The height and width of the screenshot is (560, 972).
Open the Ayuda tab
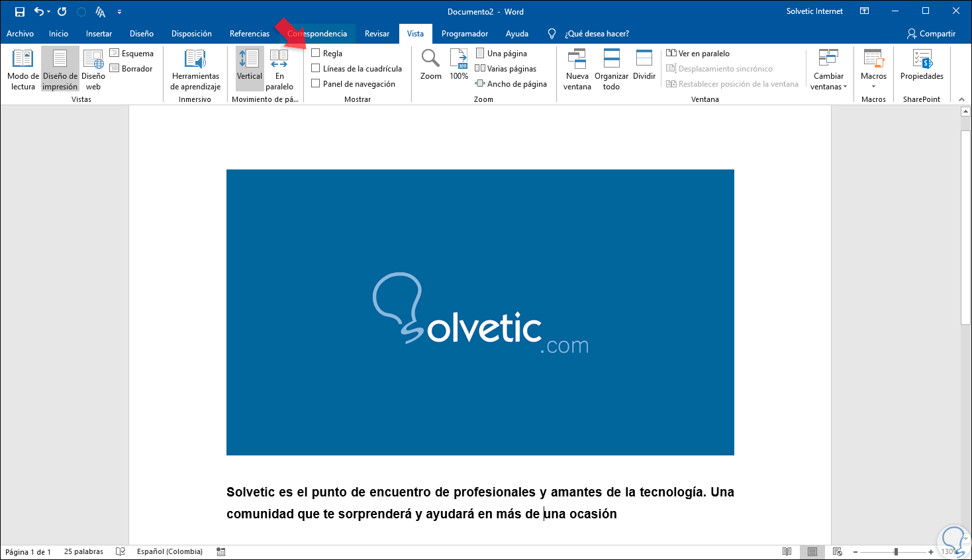pyautogui.click(x=517, y=34)
